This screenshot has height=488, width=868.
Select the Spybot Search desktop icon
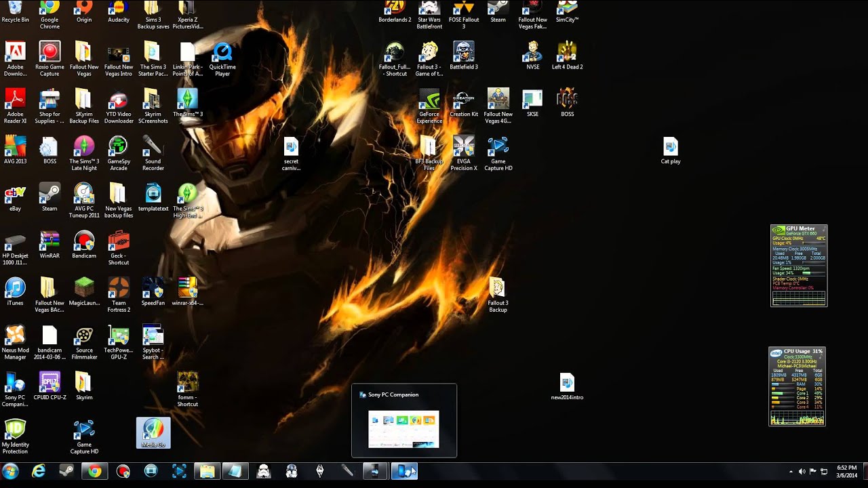[x=153, y=343]
